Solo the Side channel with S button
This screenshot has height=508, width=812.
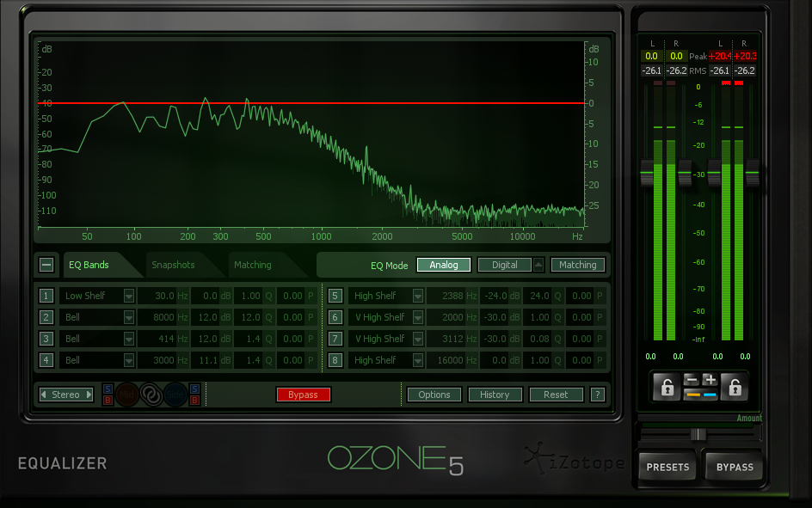pyautogui.click(x=194, y=389)
